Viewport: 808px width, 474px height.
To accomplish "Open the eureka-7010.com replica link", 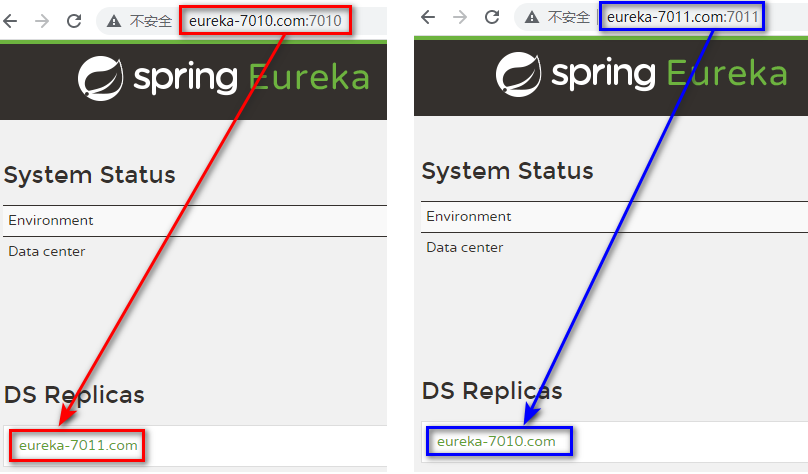I will click(x=496, y=442).
